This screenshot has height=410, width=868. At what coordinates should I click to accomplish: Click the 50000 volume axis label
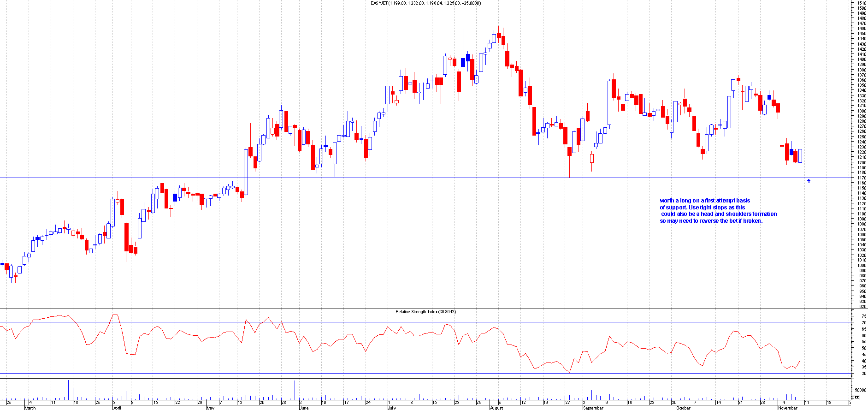[x=860, y=390]
